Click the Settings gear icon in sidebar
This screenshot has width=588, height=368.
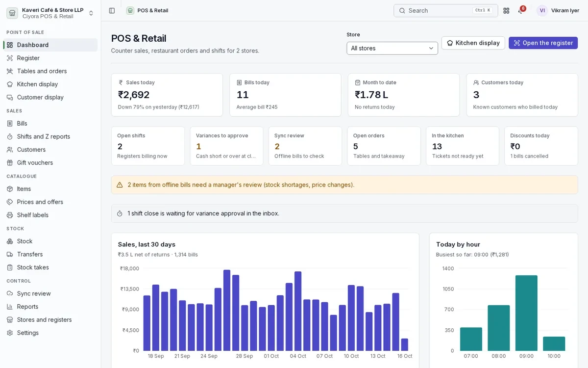(x=10, y=333)
